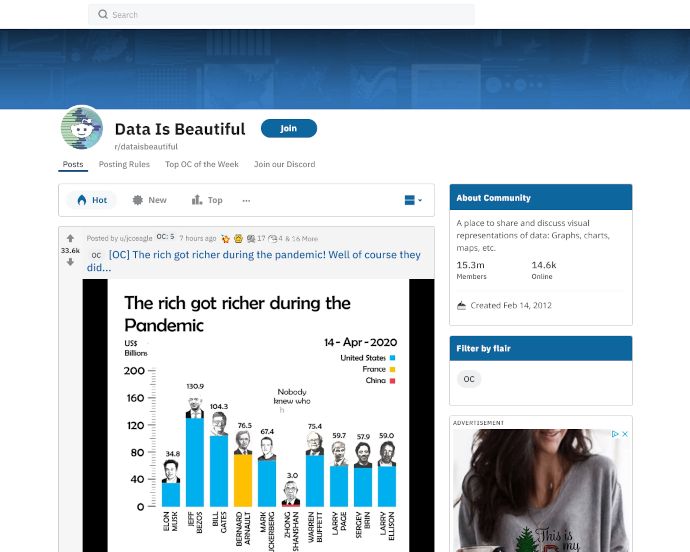Image resolution: width=690 pixels, height=552 pixels.
Task: Click the '7 hours ago' timestamp
Action: 198,238
